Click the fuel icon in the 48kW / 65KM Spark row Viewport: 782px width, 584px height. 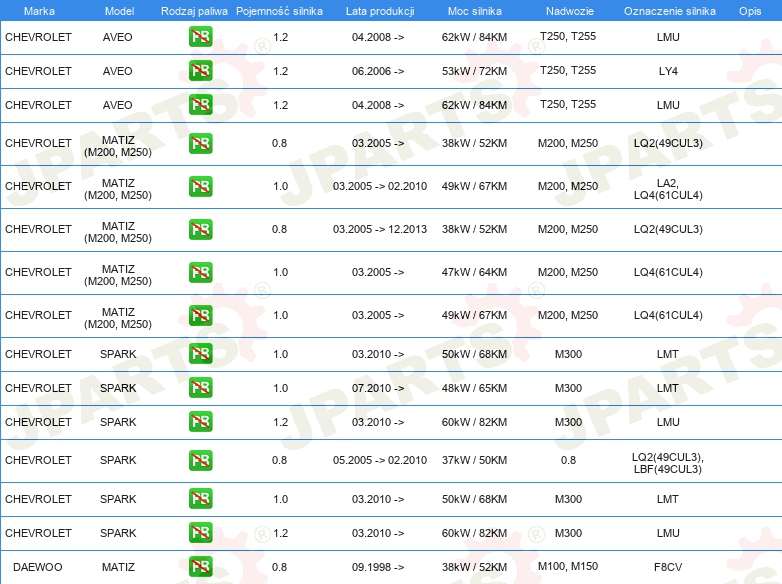point(200,388)
